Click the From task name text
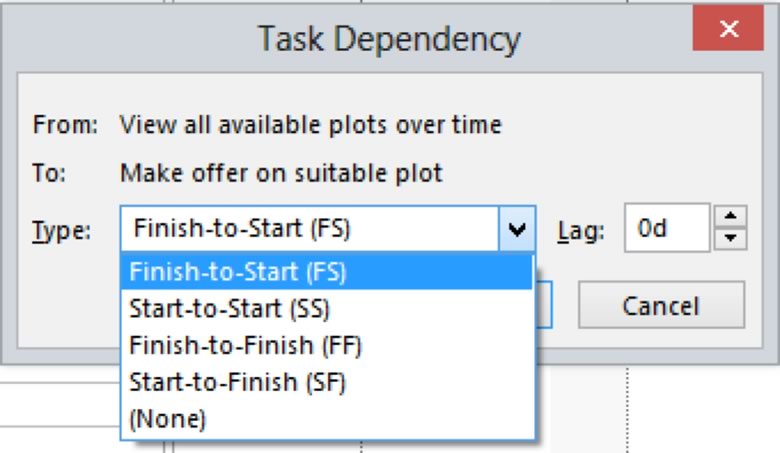The height and width of the screenshot is (453, 780). (310, 125)
